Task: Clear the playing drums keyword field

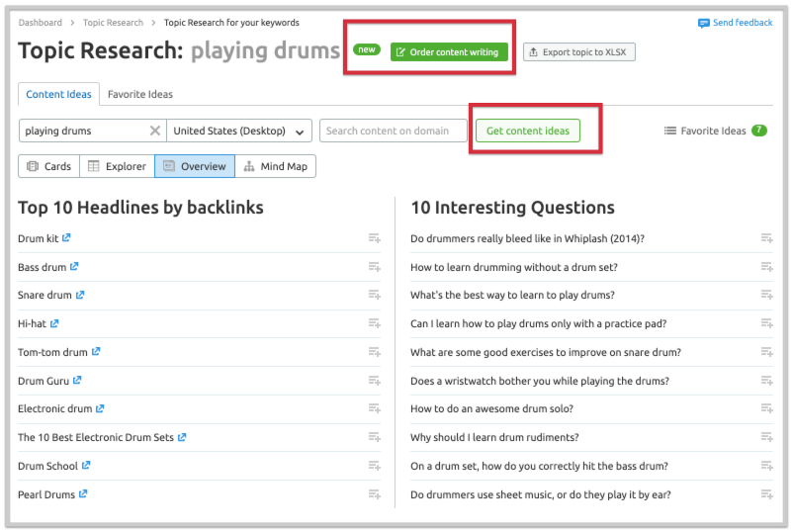Action: tap(155, 131)
